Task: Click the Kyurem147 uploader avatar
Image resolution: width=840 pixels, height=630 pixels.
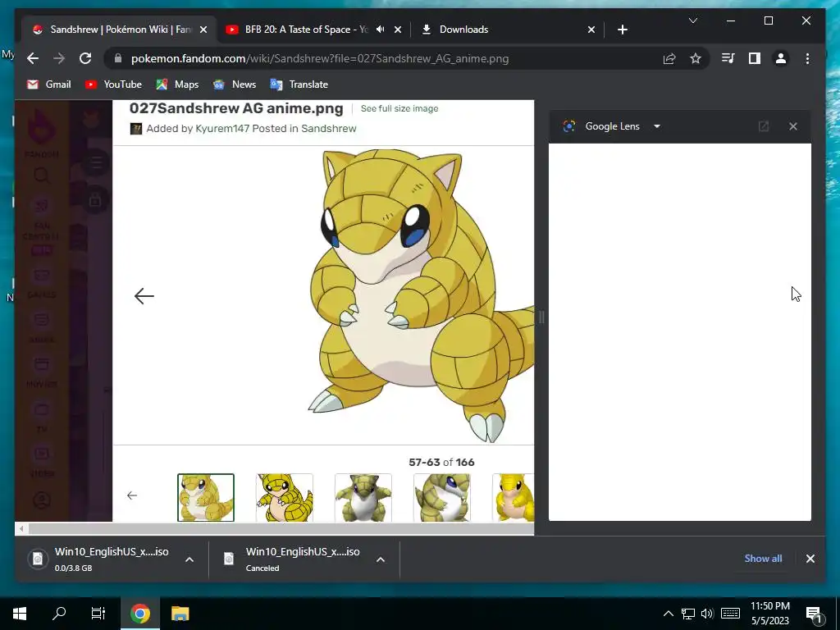Action: click(x=136, y=129)
